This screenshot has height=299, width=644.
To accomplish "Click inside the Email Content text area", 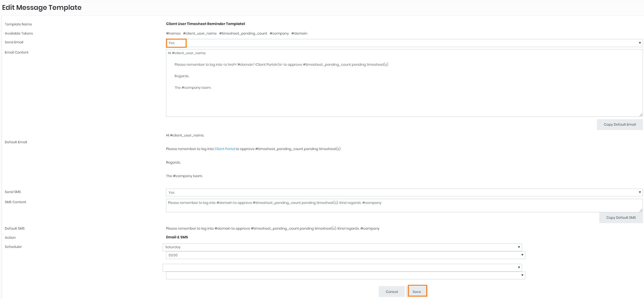I will [404, 98].
